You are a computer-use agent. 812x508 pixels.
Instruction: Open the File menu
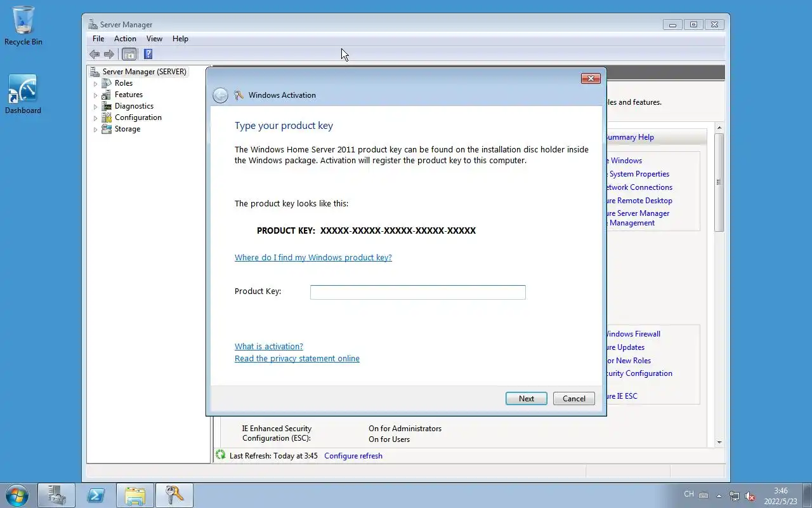(x=98, y=39)
